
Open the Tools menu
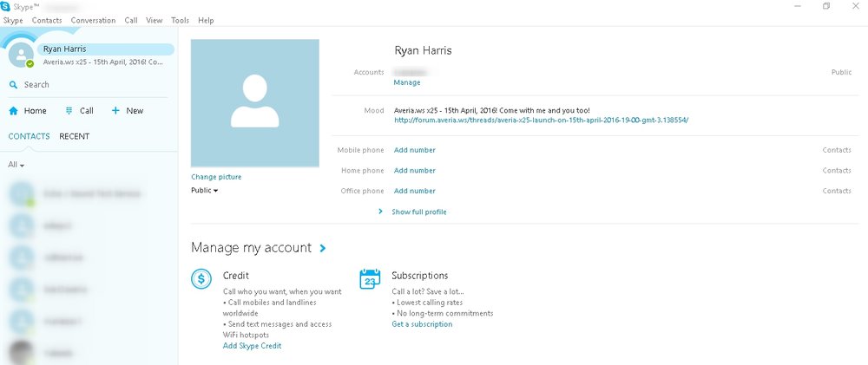coord(180,20)
